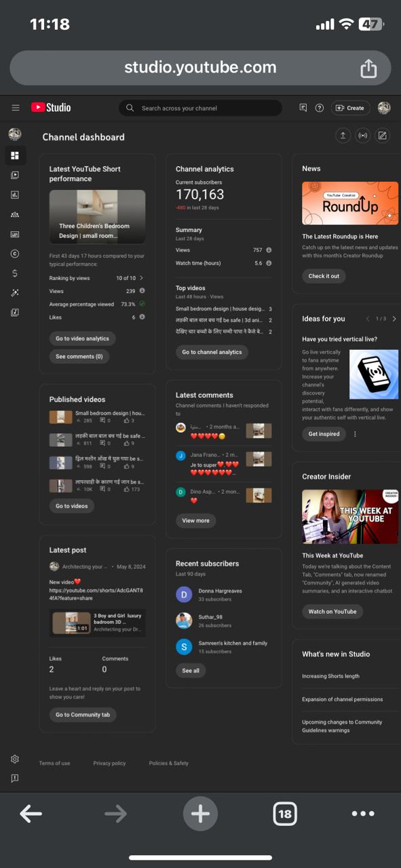Click the info icon beside Watch time 5.6
The image size is (401, 868).
tap(269, 263)
